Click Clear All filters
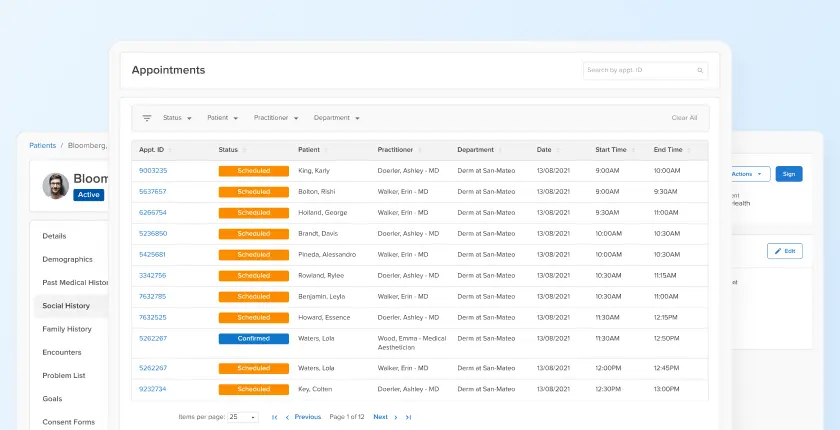The image size is (840, 430). pyautogui.click(x=684, y=118)
